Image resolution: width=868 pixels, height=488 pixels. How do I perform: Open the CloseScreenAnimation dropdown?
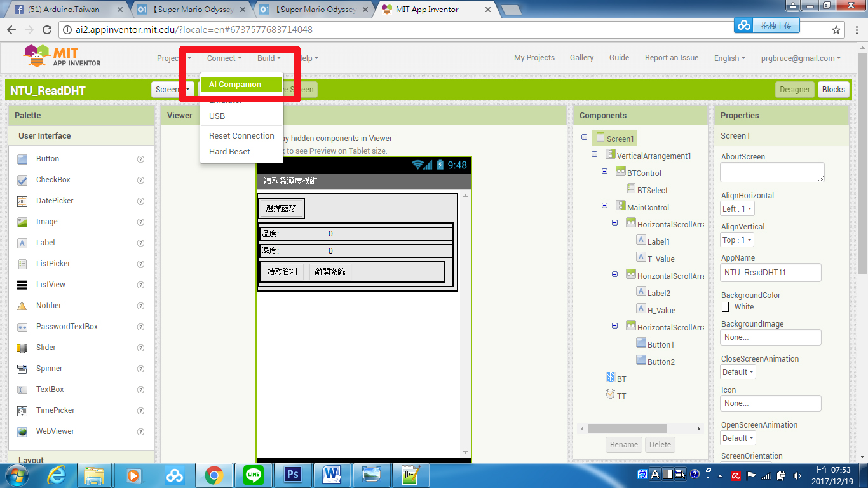(x=738, y=372)
